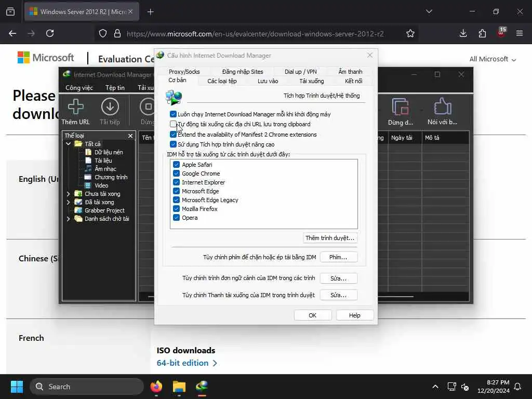Switch to the Đăng nhập Sites tab
The height and width of the screenshot is (399, 532).
pyautogui.click(x=243, y=72)
